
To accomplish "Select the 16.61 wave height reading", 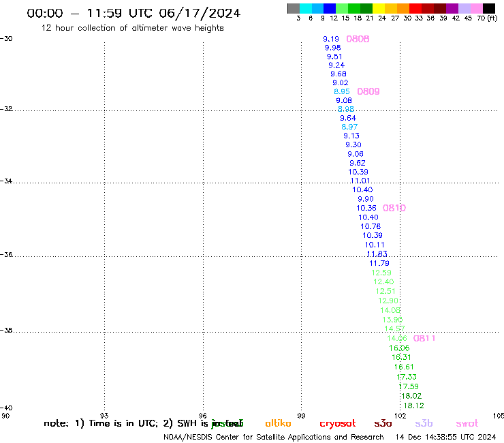I will coord(404,367).
